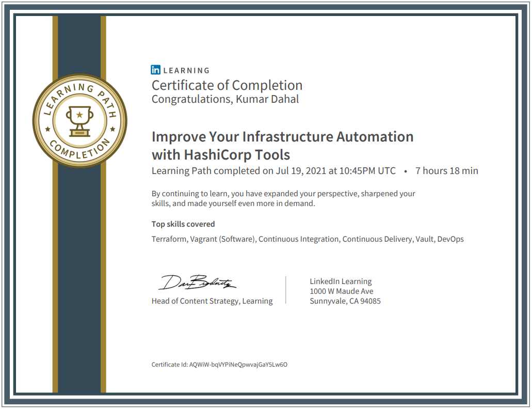Click the "with HashiCorp Tools" title line
The width and height of the screenshot is (532, 409).
[x=220, y=154]
